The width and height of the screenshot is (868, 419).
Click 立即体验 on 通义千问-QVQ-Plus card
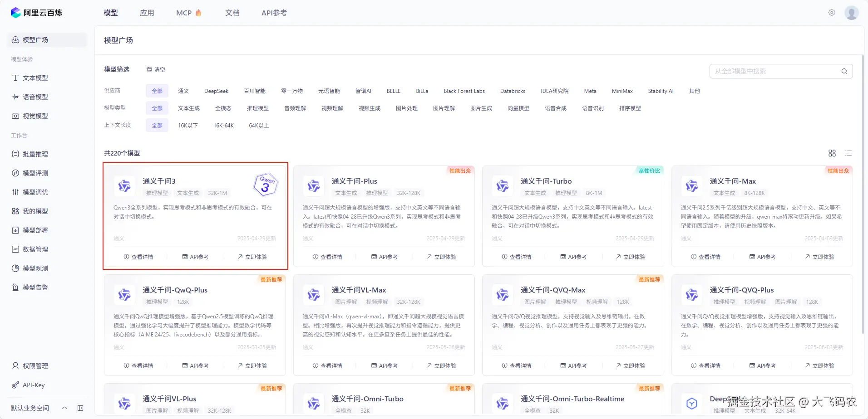click(x=820, y=366)
